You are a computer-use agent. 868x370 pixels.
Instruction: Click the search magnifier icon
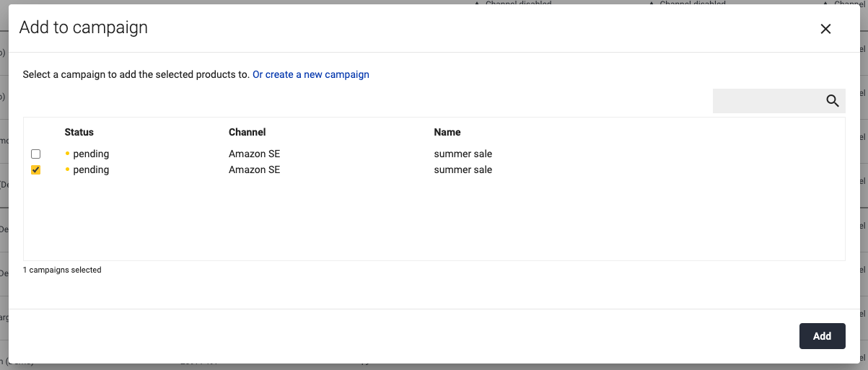(x=833, y=101)
